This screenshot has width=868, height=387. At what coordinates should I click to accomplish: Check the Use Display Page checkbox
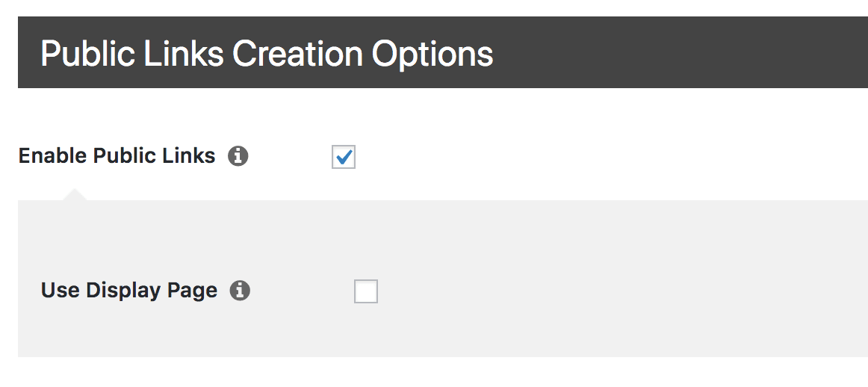tap(366, 291)
